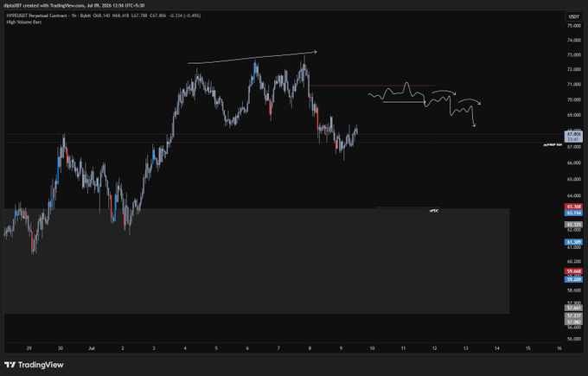Click the blue 63.154 price label
The height and width of the screenshot is (376, 588).
point(574,213)
